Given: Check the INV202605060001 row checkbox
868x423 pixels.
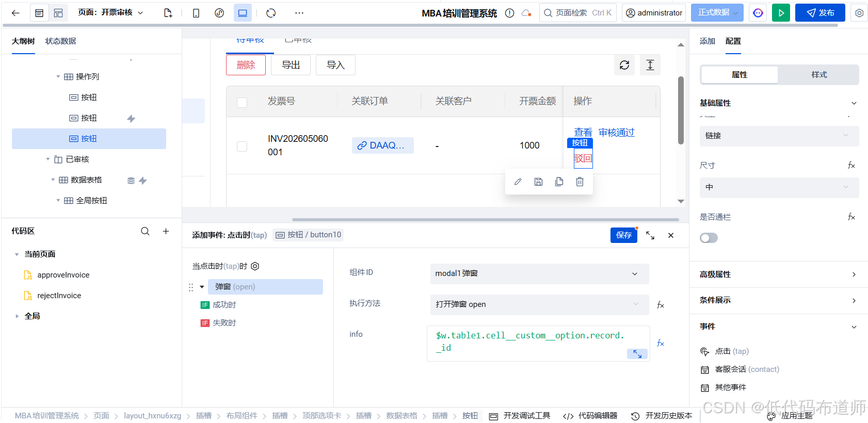Looking at the screenshot, I should (x=242, y=147).
